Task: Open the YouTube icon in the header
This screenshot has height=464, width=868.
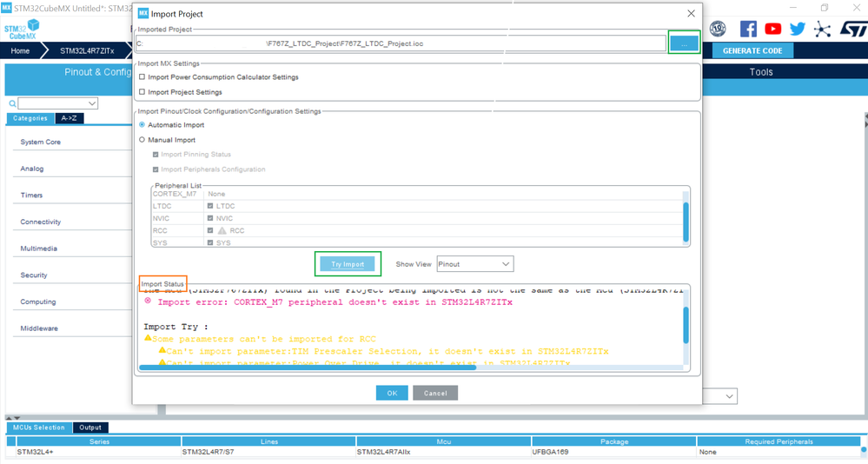Action: [x=772, y=29]
